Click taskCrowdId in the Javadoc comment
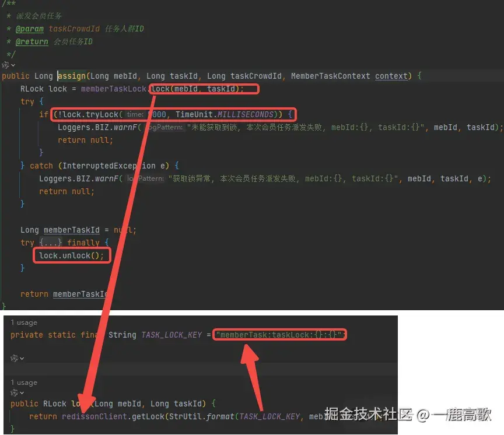This screenshot has width=504, height=435. (74, 29)
